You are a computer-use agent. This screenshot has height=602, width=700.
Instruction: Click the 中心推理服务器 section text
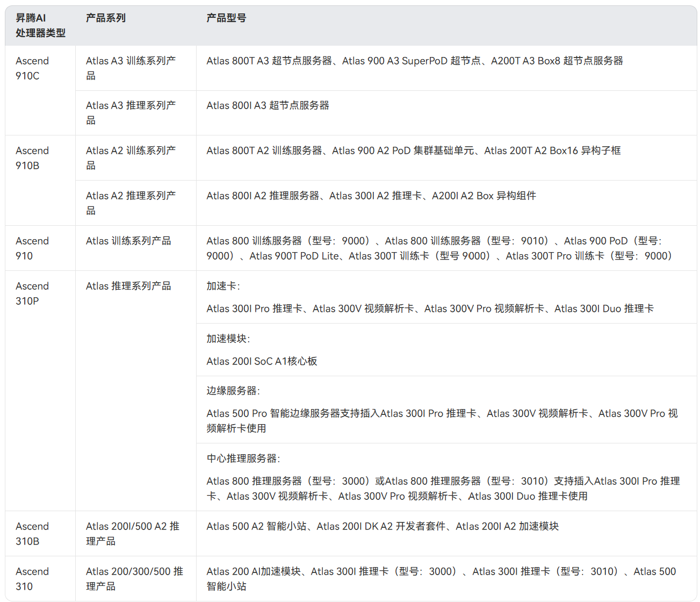point(238,458)
